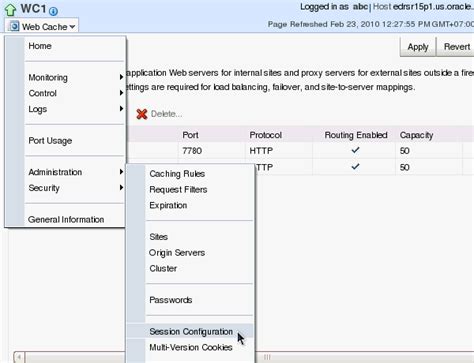The image size is (474, 363).
Task: Click the Delete... toolbar button
Action: click(x=159, y=114)
